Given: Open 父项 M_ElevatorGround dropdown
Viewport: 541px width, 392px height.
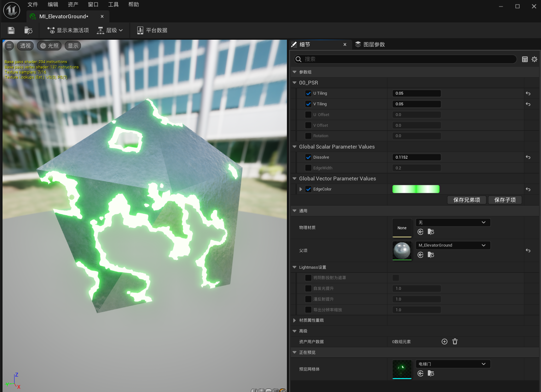Looking at the screenshot, I should 453,245.
